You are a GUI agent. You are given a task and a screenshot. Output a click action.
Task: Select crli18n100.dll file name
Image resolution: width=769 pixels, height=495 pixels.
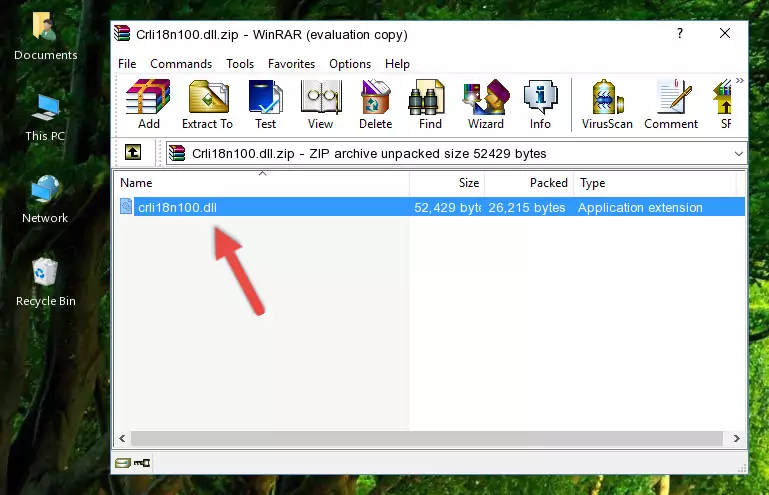coord(177,208)
